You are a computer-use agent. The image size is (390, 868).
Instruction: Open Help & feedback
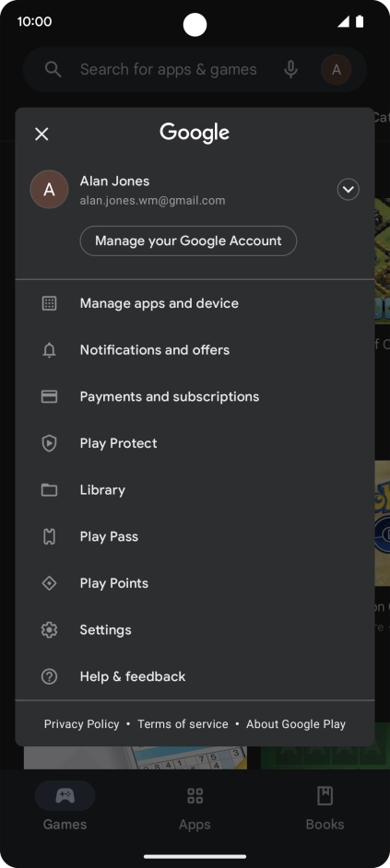tap(195, 676)
